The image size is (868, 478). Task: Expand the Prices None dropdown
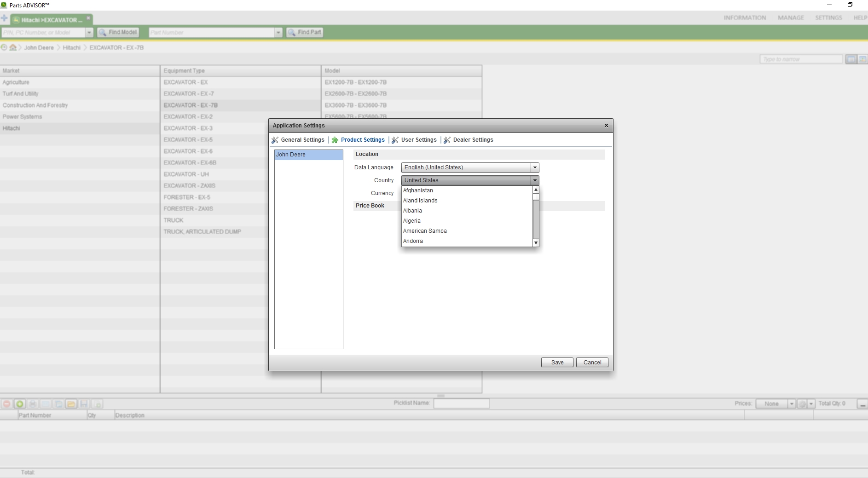pos(792,404)
